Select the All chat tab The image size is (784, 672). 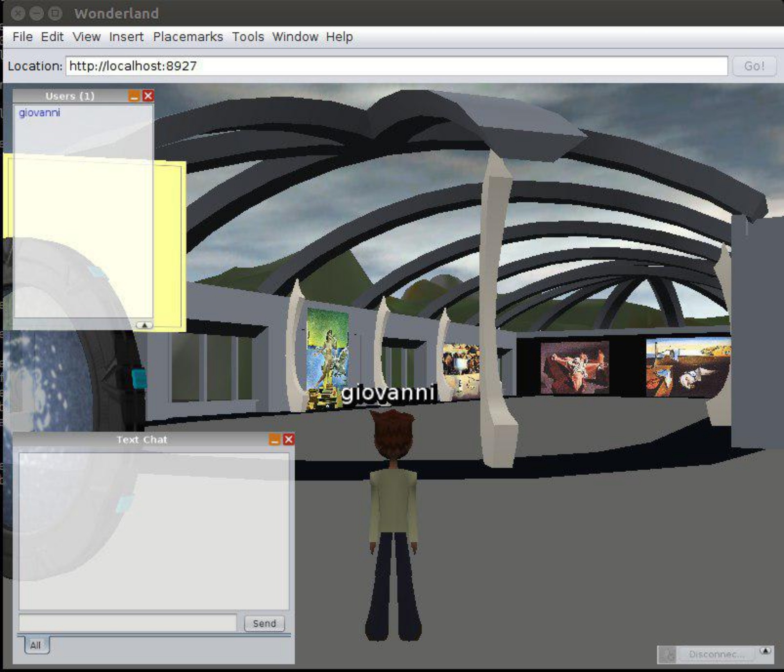coord(36,645)
